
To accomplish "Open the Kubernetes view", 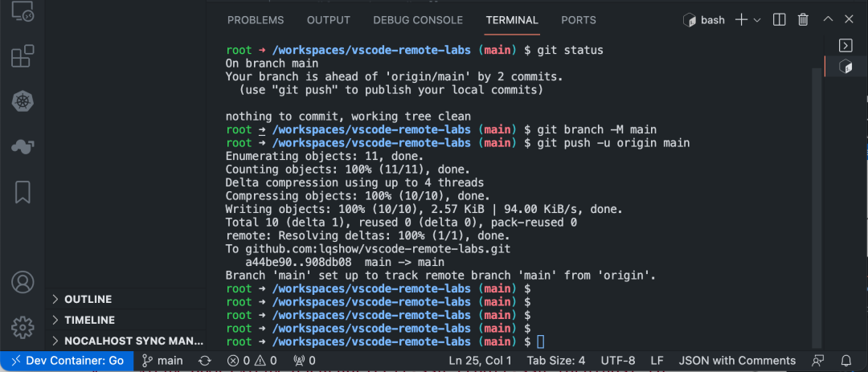I will [x=23, y=101].
